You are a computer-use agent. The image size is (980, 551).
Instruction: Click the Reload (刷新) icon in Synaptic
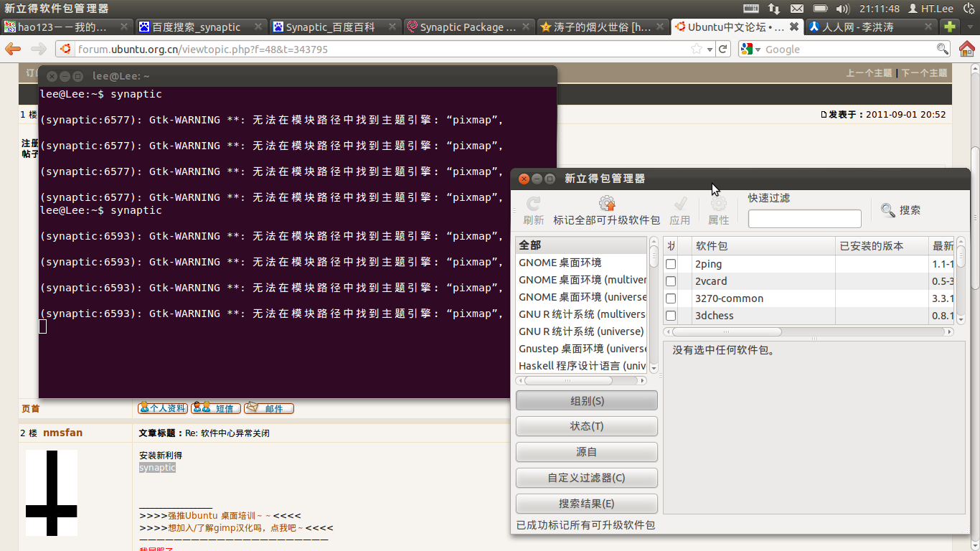click(533, 204)
